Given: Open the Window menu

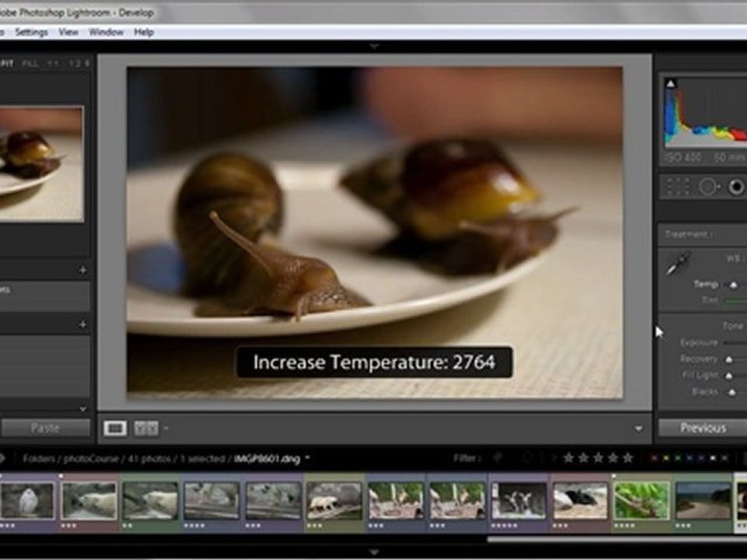Looking at the screenshot, I should click(x=106, y=33).
